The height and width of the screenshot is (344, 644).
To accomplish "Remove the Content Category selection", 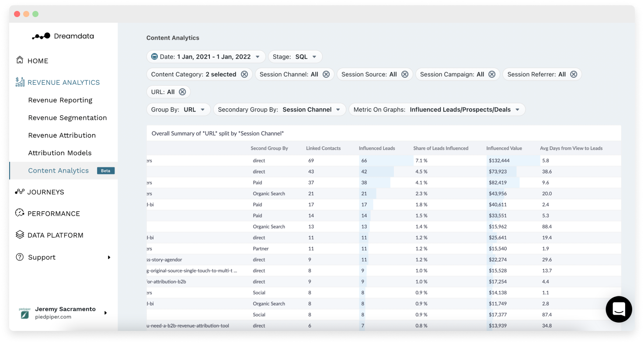I will coord(244,74).
